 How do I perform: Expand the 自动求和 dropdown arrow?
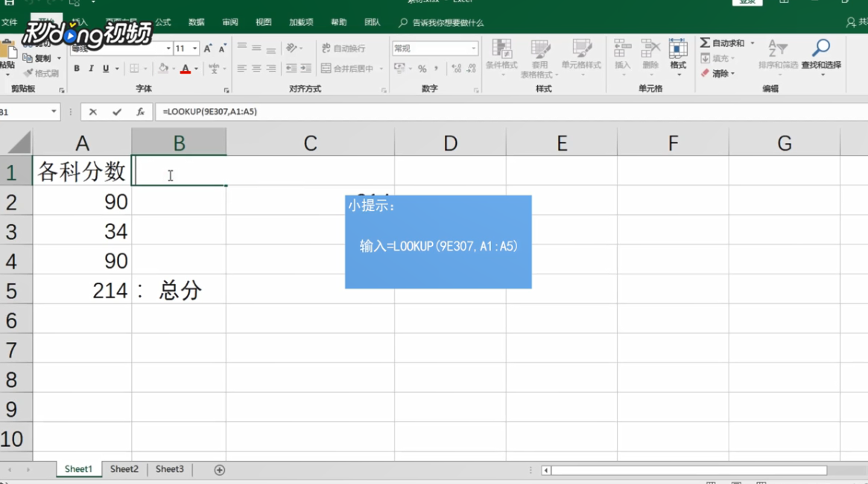point(752,43)
